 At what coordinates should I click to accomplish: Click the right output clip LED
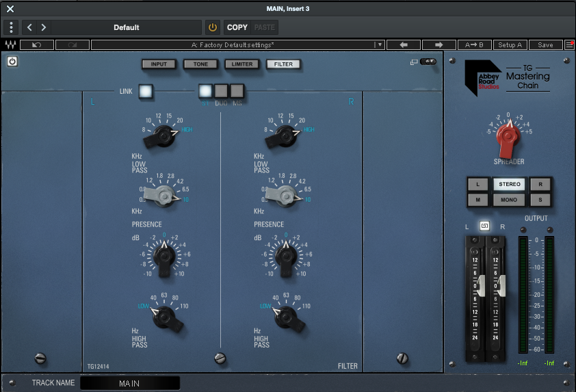[549, 231]
